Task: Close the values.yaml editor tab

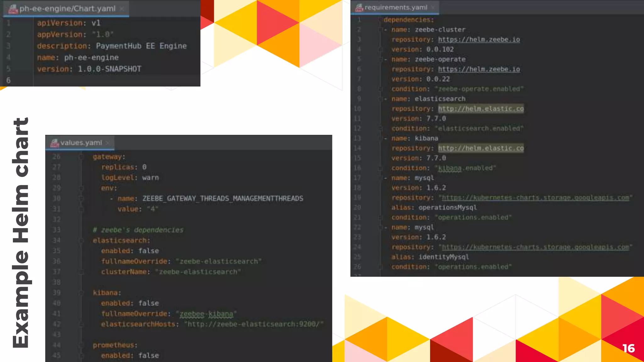Action: (x=108, y=143)
